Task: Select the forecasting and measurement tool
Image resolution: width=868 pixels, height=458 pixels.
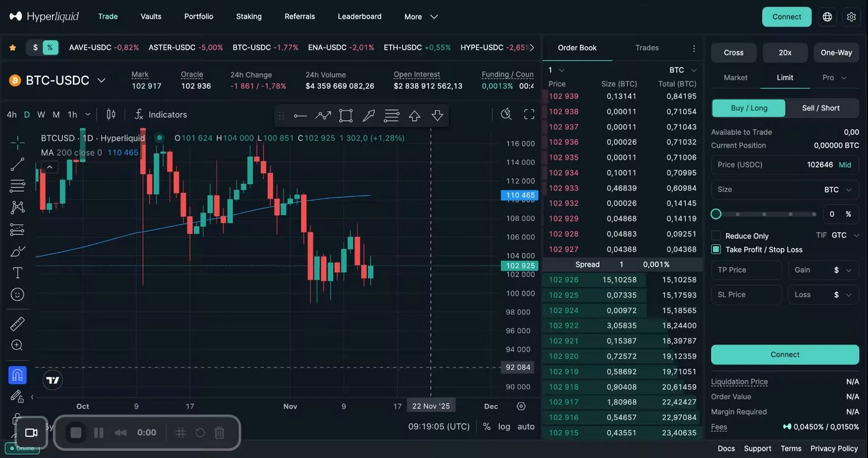Action: (18, 229)
